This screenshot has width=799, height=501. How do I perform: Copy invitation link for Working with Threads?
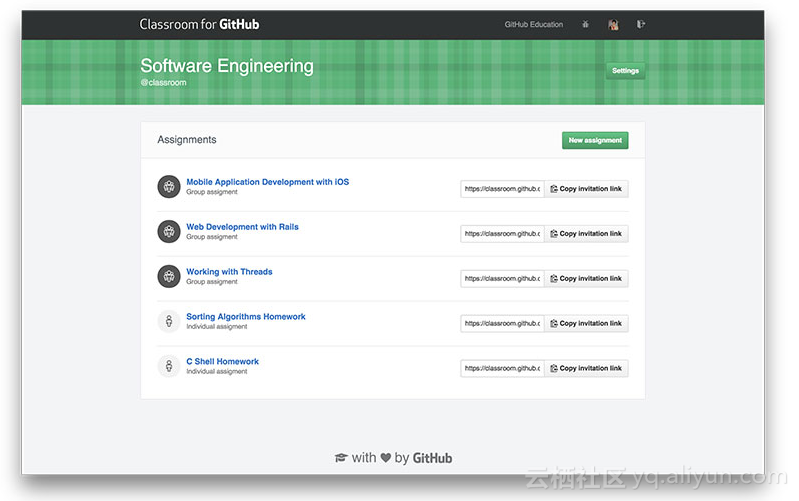pyautogui.click(x=586, y=278)
